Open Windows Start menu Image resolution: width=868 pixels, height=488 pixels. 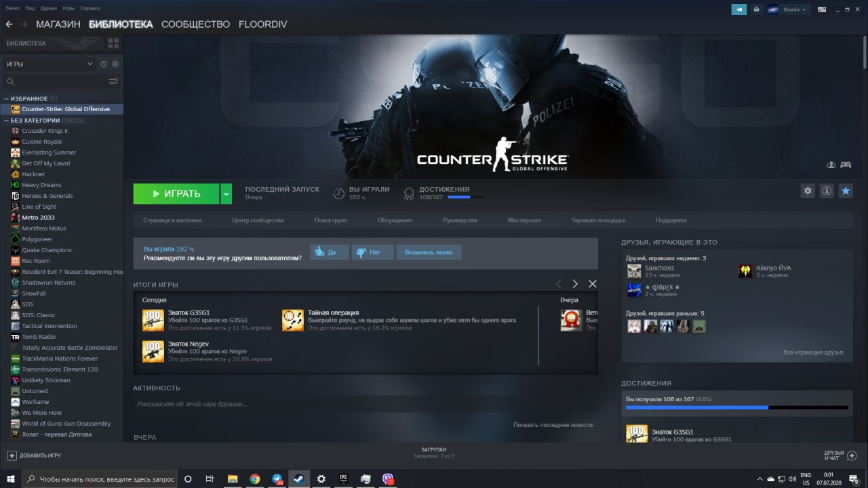[11, 479]
